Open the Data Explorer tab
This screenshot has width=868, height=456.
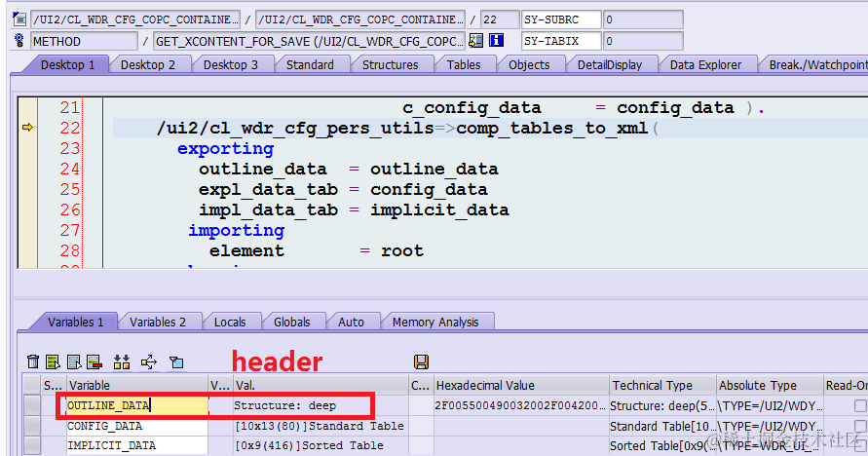point(705,64)
